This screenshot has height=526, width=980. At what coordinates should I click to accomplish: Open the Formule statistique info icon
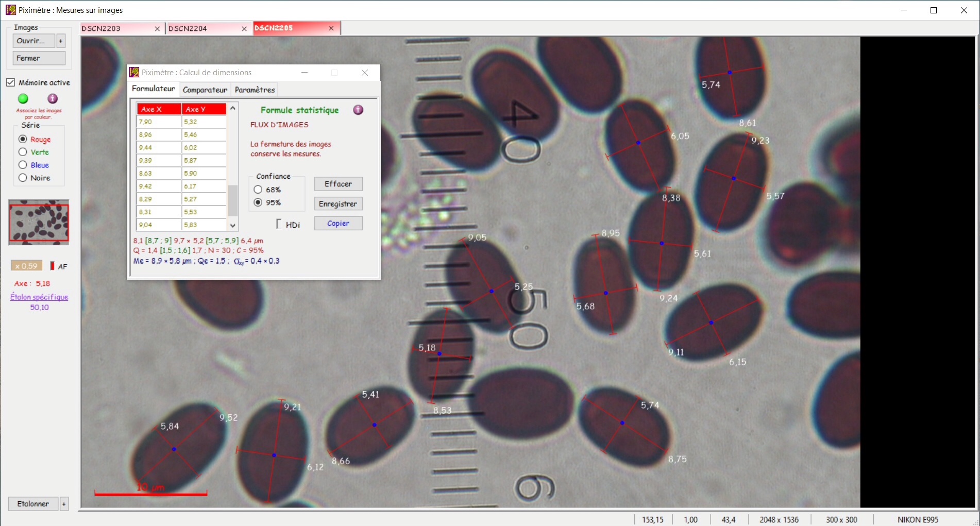click(358, 110)
